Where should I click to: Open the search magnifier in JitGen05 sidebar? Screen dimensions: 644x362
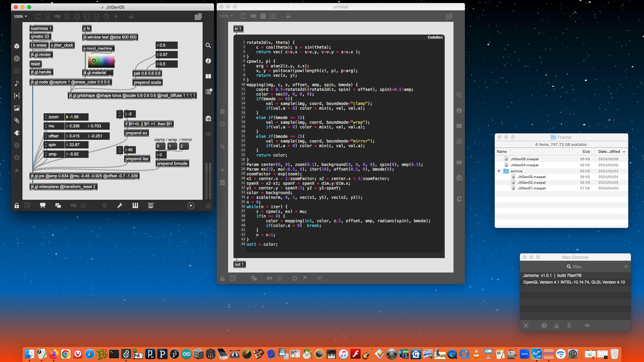208,45
